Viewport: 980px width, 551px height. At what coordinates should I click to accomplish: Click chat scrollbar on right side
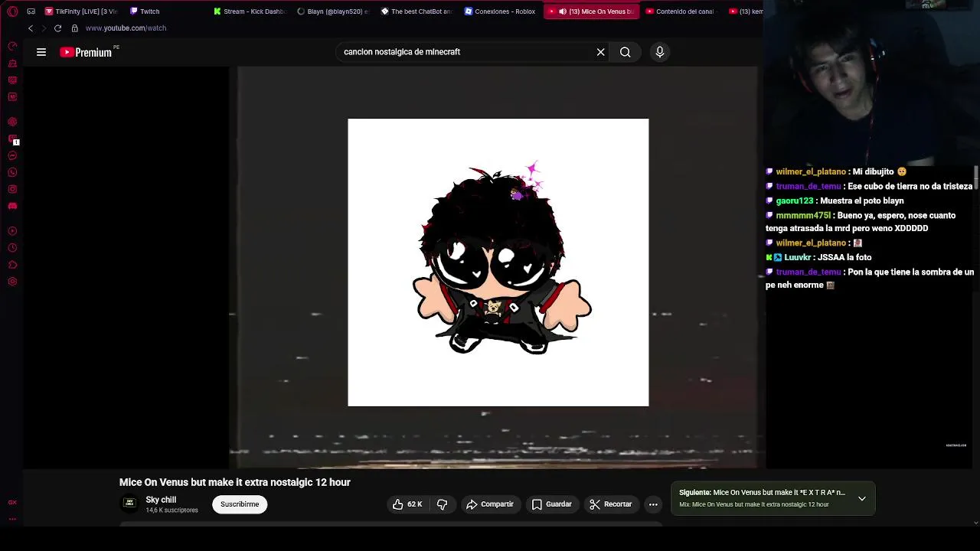coord(976,176)
